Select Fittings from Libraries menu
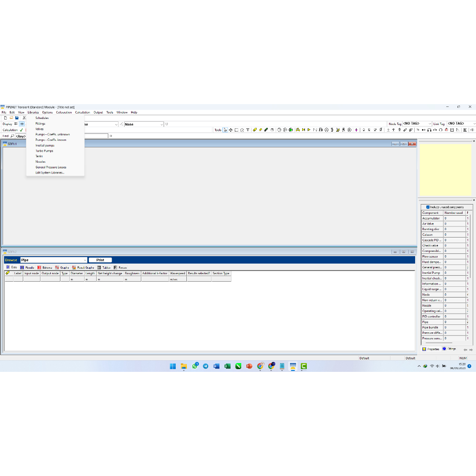Screen dimensions: 476x476 coord(40,124)
